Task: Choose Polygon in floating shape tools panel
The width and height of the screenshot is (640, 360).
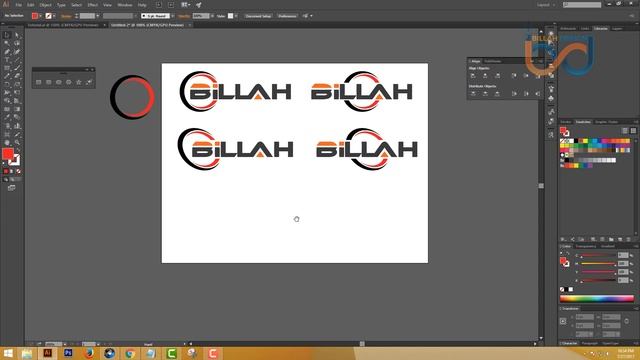Action: click(x=69, y=82)
